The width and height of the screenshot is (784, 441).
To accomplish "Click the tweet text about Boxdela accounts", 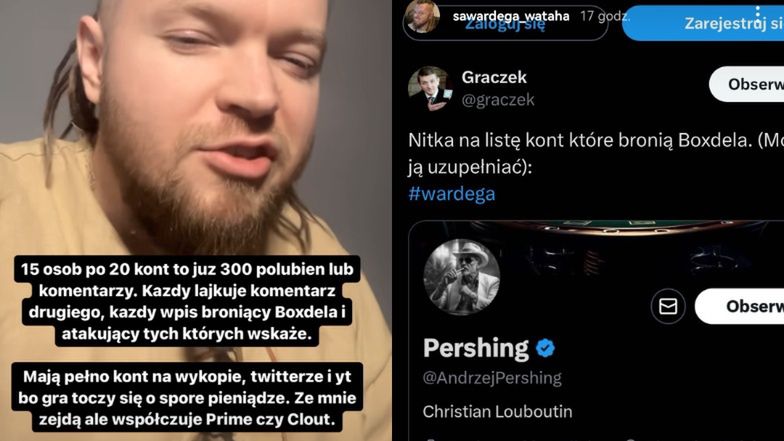I will (596, 153).
